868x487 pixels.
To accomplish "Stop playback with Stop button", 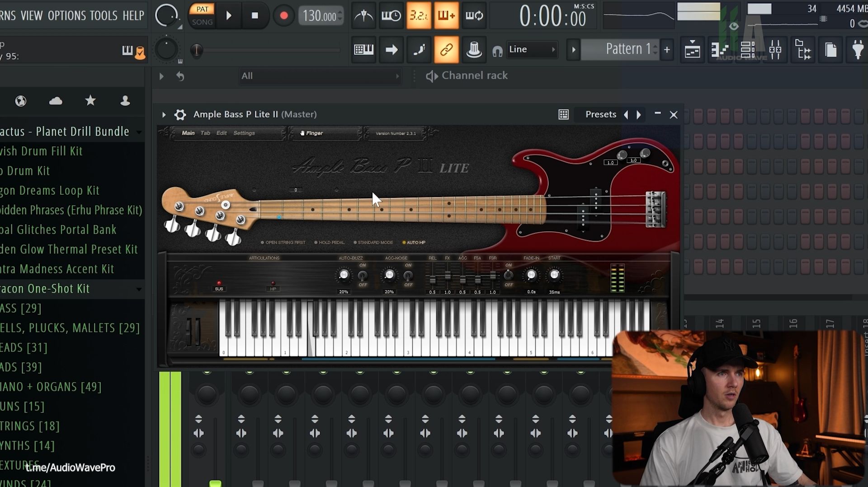I will 255,16.
